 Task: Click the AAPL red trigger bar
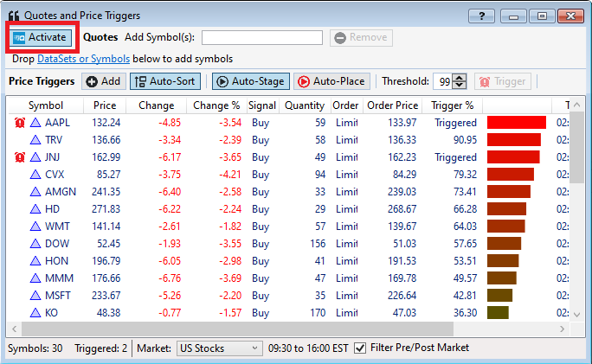click(517, 123)
